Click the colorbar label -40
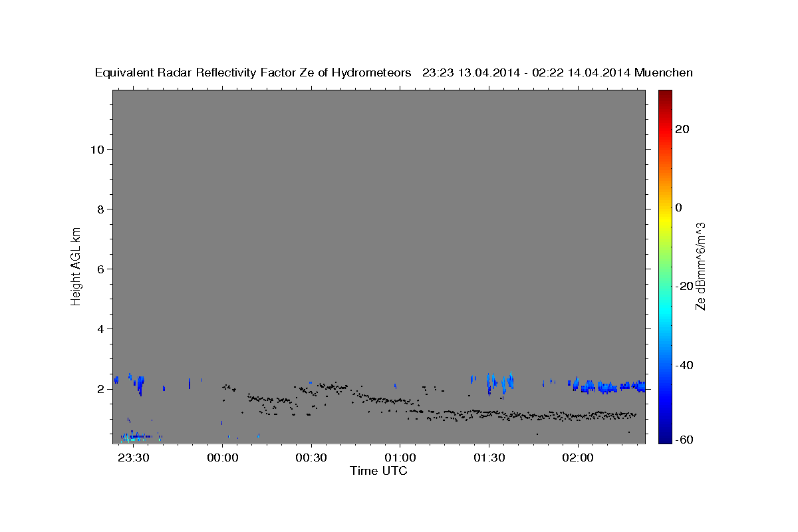The image size is (798, 532). pyautogui.click(x=684, y=364)
